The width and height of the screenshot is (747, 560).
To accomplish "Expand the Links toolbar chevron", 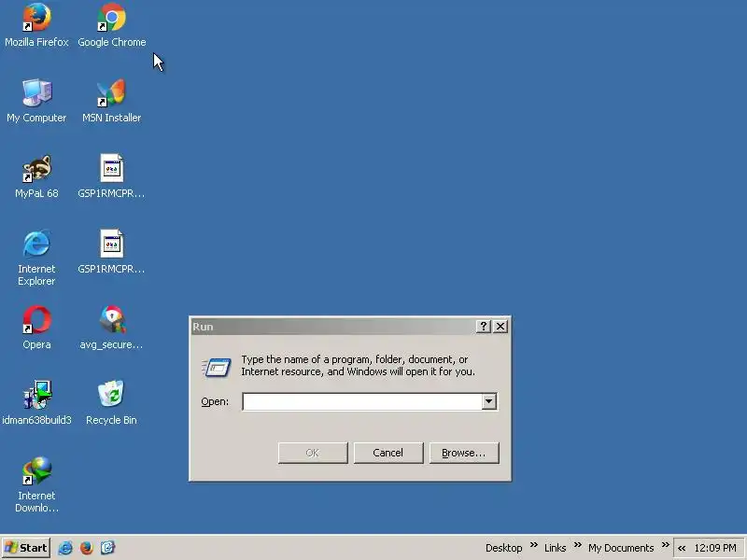I will point(577,544).
